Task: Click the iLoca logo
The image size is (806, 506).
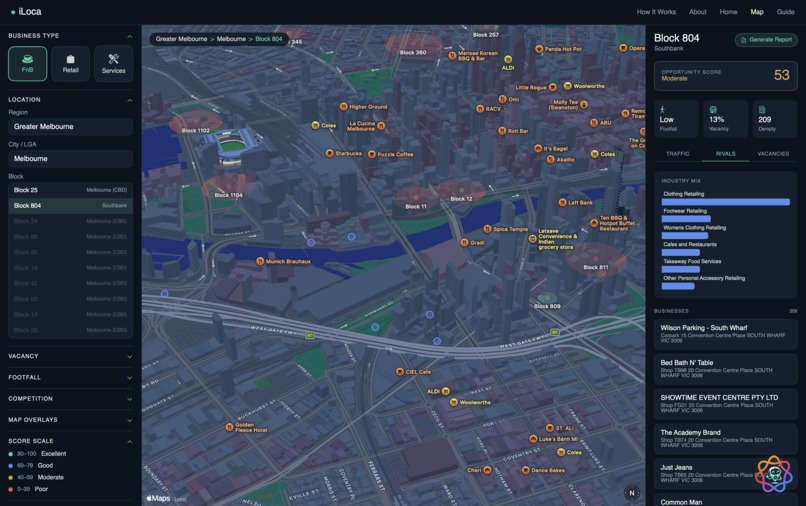Action: 26,11
